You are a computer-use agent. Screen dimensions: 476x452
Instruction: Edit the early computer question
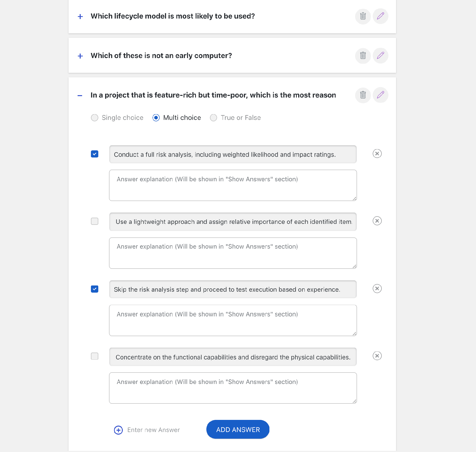coord(380,56)
